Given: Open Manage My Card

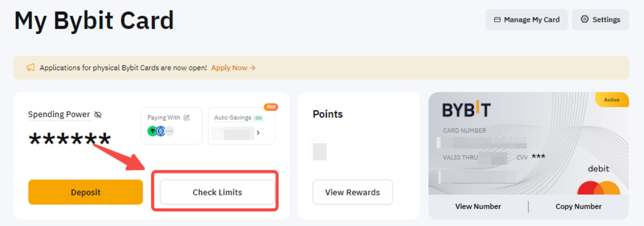Looking at the screenshot, I should pyautogui.click(x=527, y=19).
